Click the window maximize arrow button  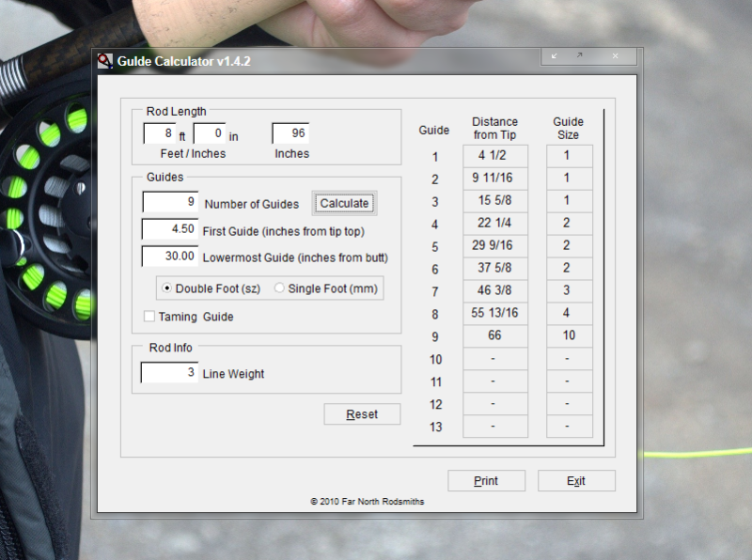(579, 55)
